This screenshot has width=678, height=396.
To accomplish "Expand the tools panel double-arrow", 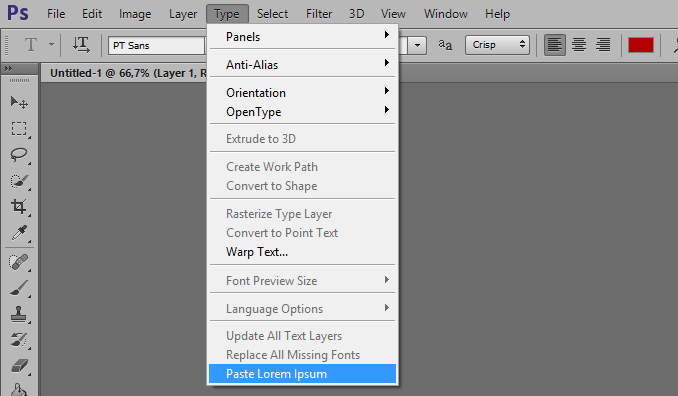I will [8, 68].
